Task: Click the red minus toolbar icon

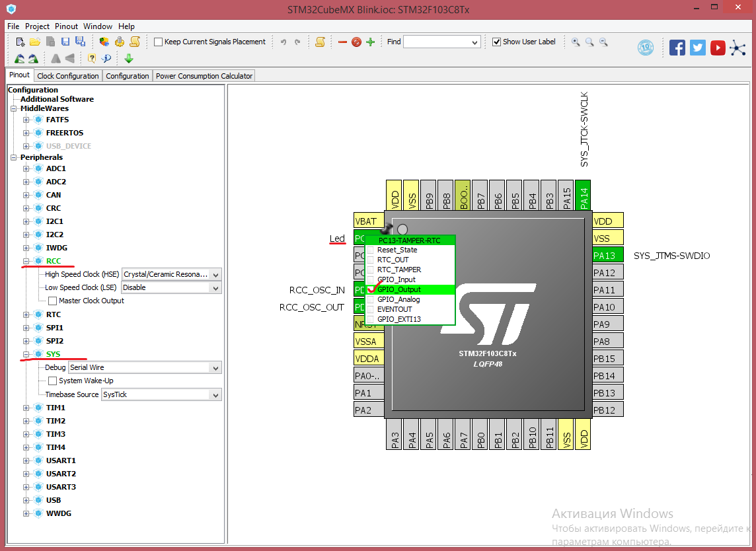Action: [x=342, y=42]
